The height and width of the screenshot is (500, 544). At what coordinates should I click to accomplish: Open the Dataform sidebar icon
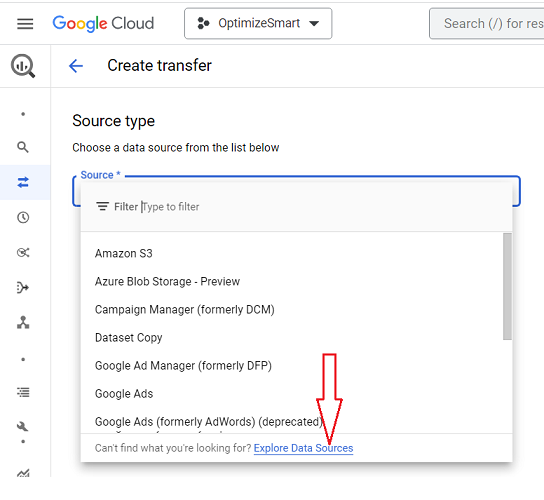pyautogui.click(x=23, y=288)
